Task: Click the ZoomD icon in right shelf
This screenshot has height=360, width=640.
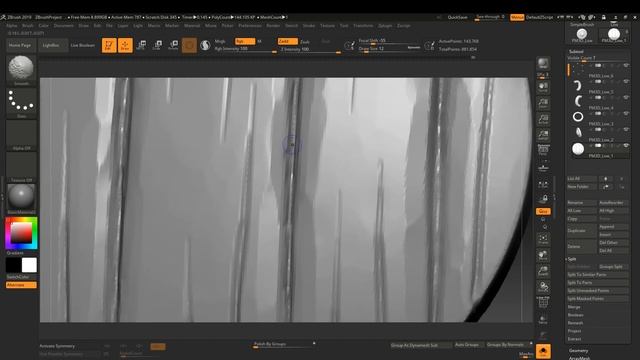Action: click(x=543, y=271)
